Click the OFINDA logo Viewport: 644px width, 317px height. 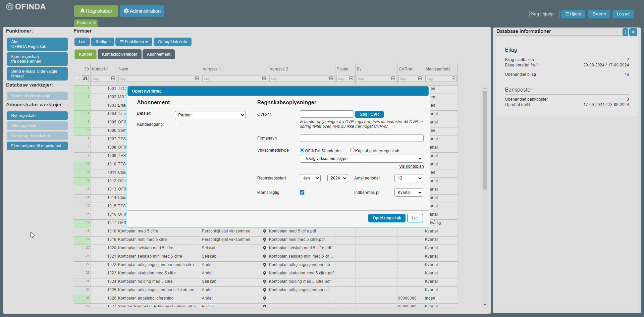(26, 7)
